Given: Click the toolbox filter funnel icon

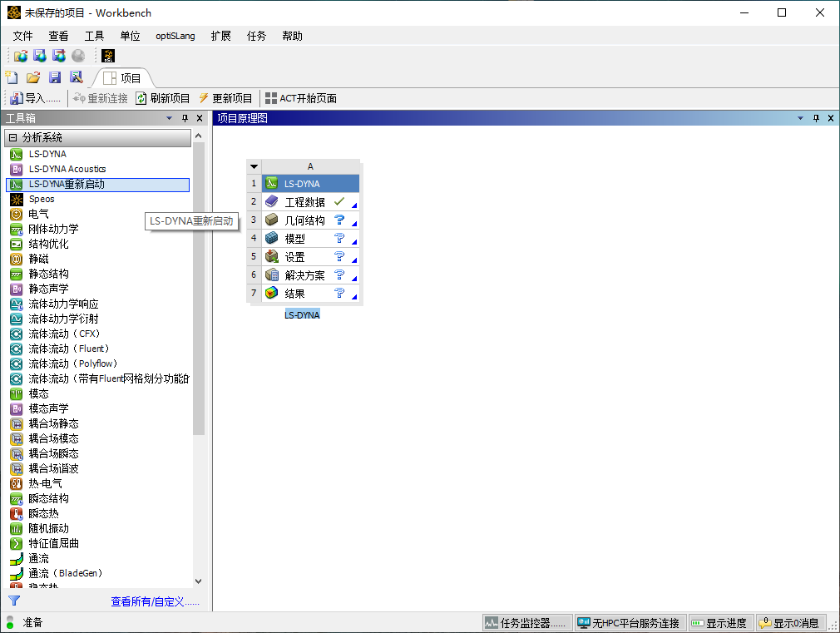Looking at the screenshot, I should coord(14,601).
